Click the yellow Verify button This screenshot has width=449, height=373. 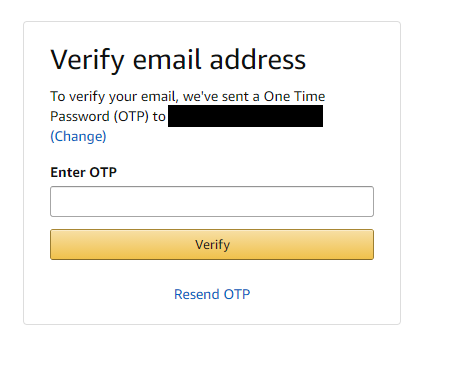point(212,244)
